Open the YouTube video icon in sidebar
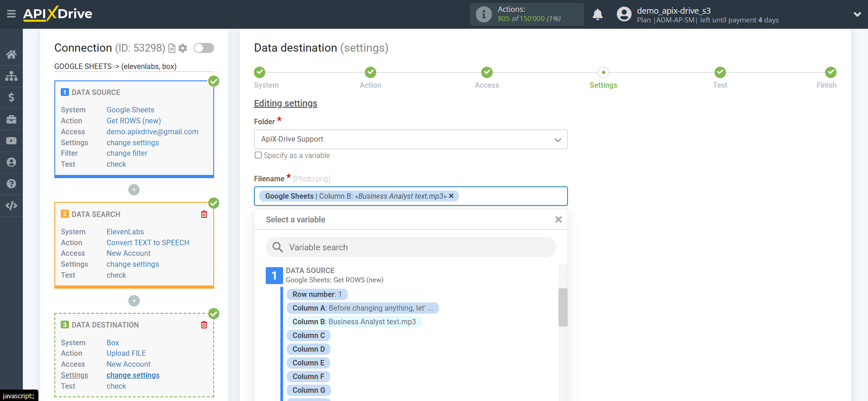 tap(11, 141)
